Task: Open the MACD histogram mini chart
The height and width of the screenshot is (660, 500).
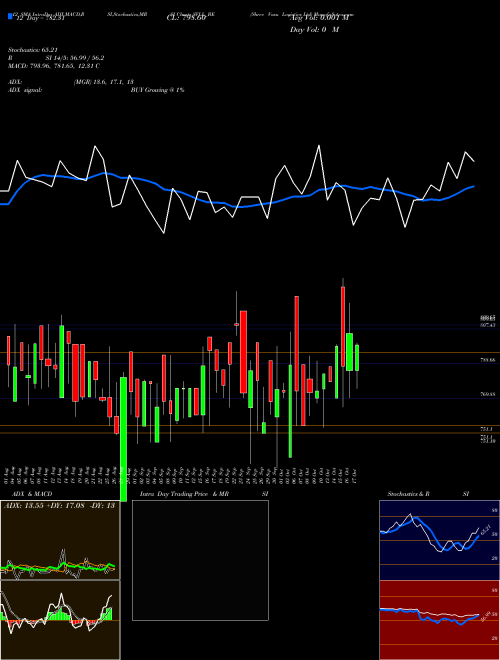Action: (60, 620)
